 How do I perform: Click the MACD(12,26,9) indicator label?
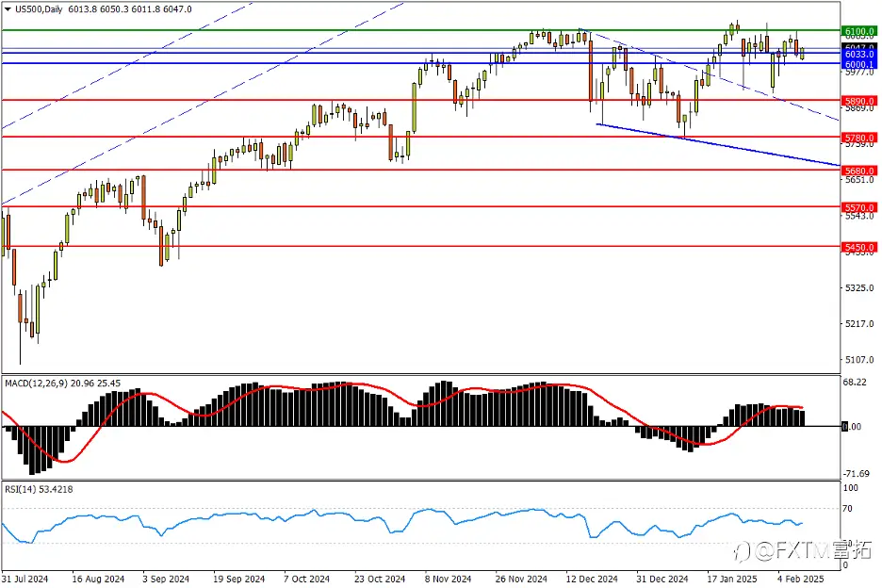pyautogui.click(x=36, y=384)
